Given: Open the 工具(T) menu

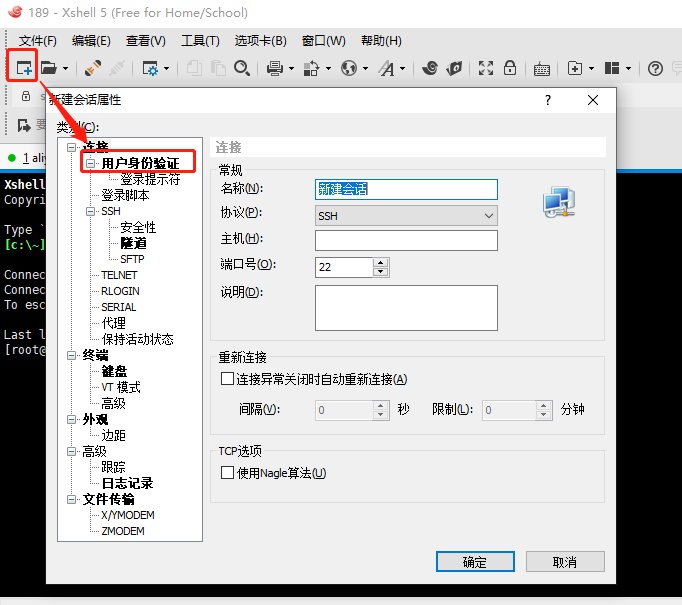Looking at the screenshot, I should (x=200, y=41).
